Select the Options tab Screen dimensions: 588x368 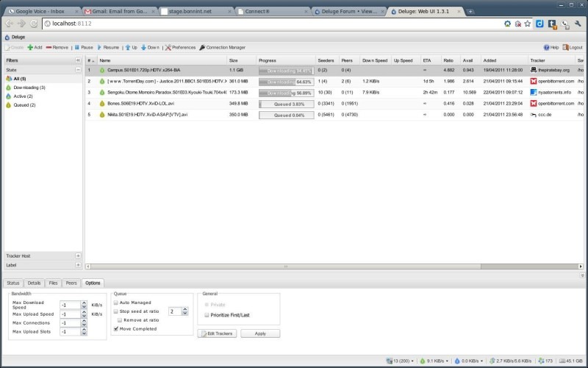tap(93, 283)
